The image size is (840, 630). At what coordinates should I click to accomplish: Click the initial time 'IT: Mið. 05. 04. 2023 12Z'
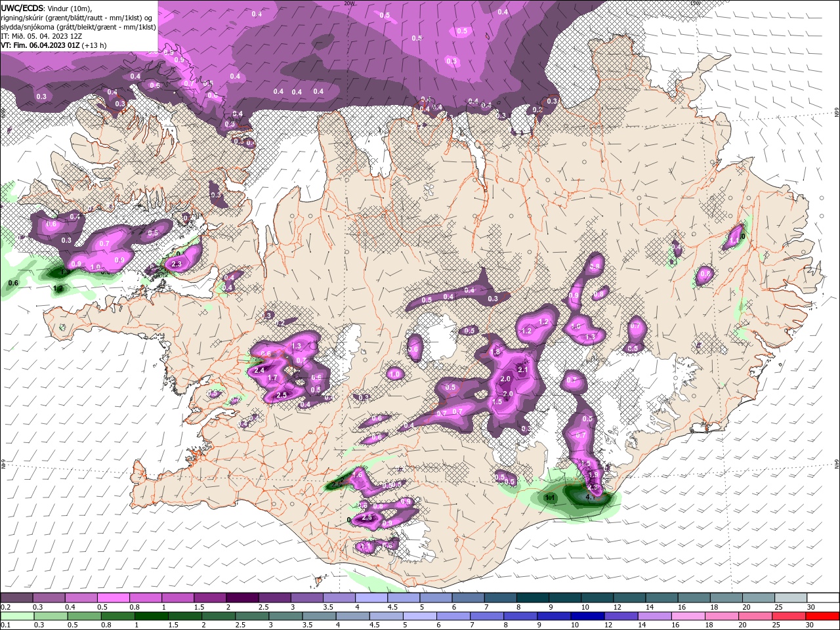tap(41, 36)
